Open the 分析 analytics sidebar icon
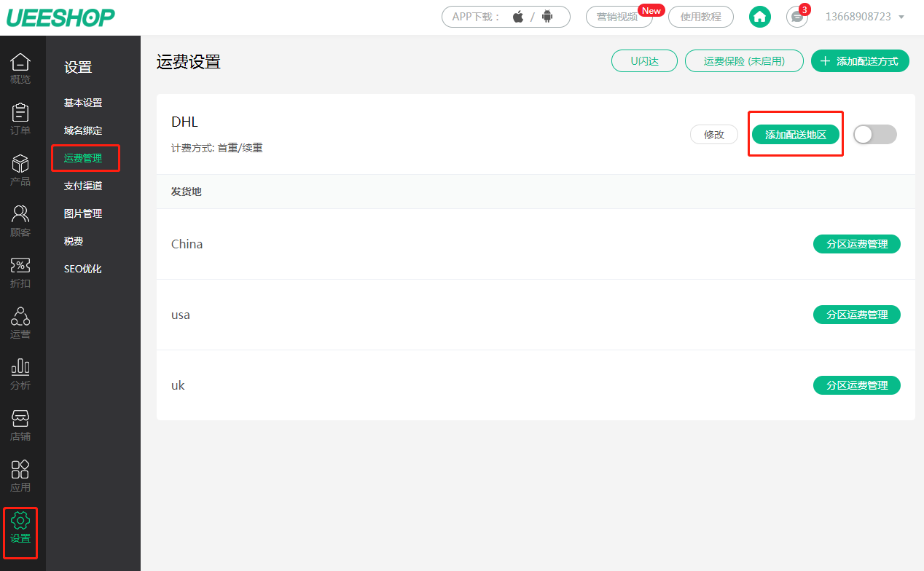This screenshot has width=924, height=571. pyautogui.click(x=20, y=374)
